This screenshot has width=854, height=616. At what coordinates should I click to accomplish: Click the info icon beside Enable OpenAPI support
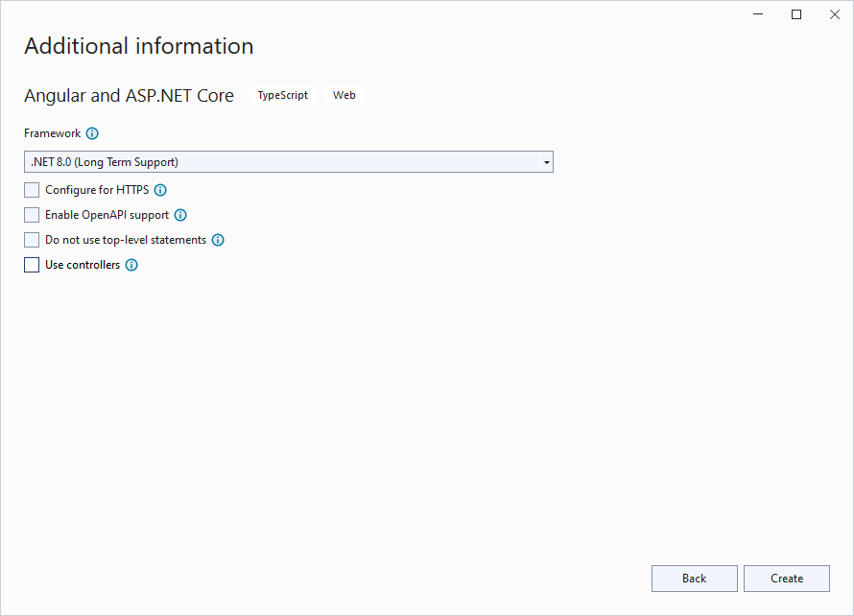[180, 215]
